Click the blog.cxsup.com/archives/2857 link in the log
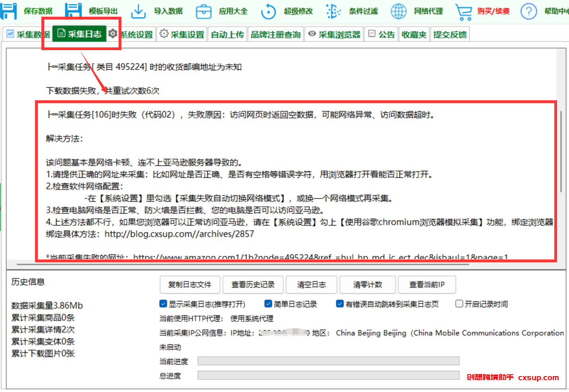569x392 pixels. coord(179,234)
